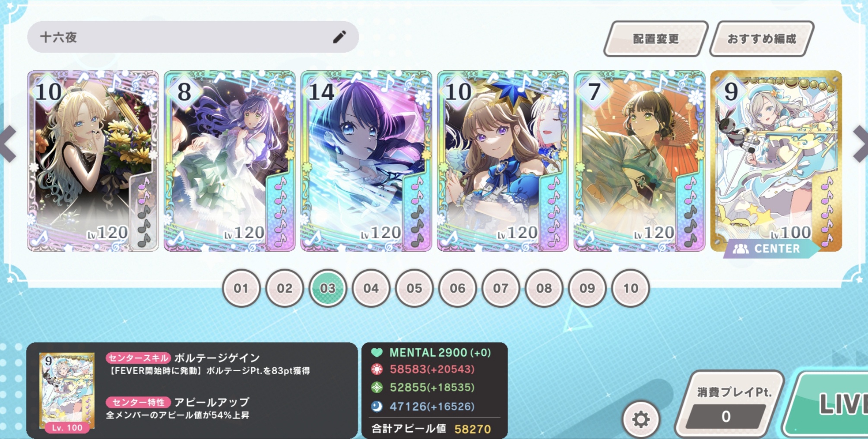Open the gear settings icon

(x=641, y=419)
